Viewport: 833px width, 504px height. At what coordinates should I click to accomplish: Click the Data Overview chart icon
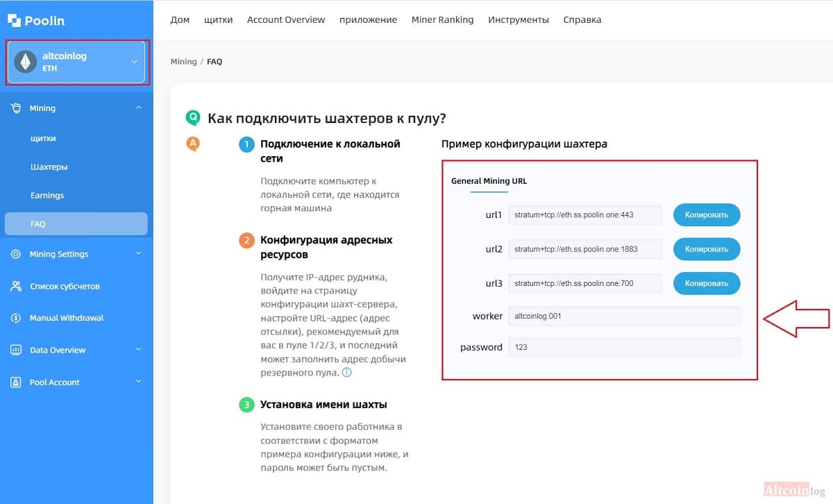16,350
